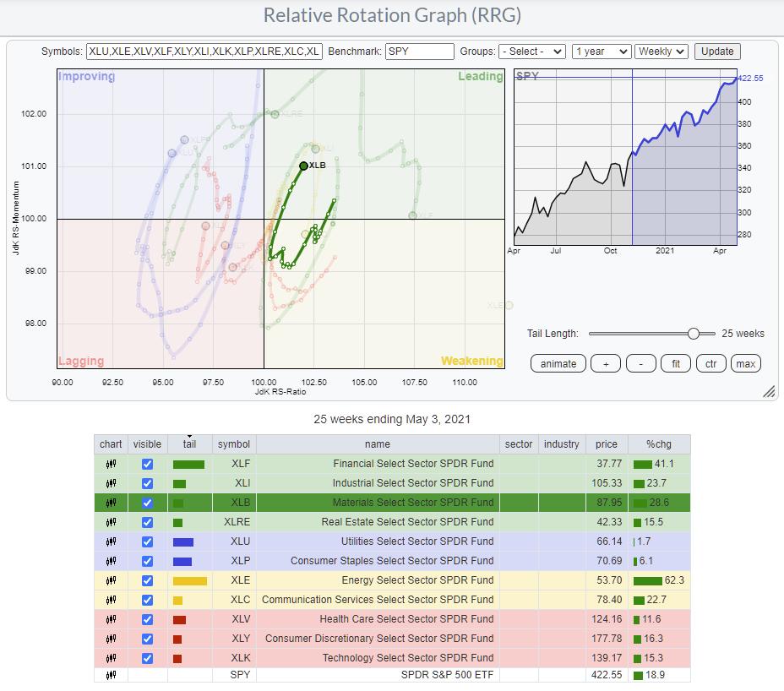
Task: Open the chart icon for XLK row
Action: pos(111,658)
